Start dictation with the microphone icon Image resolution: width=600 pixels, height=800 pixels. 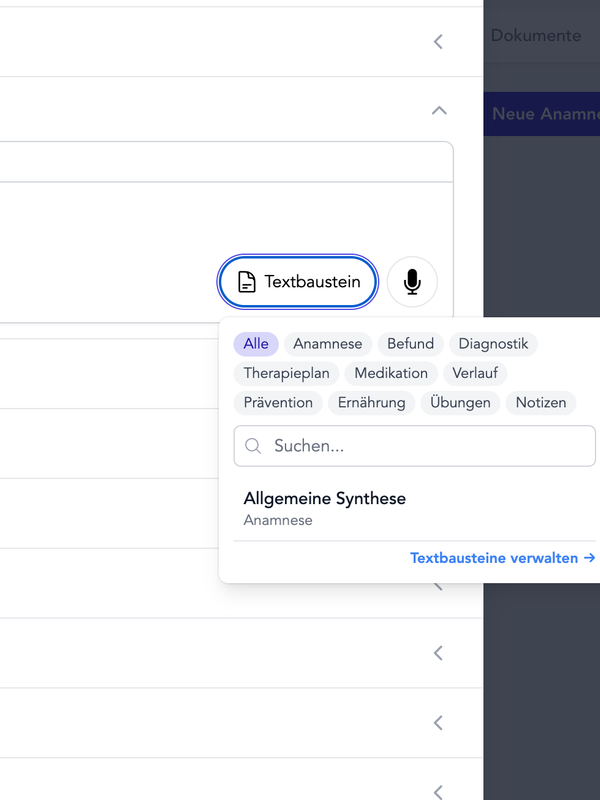pyautogui.click(x=412, y=282)
